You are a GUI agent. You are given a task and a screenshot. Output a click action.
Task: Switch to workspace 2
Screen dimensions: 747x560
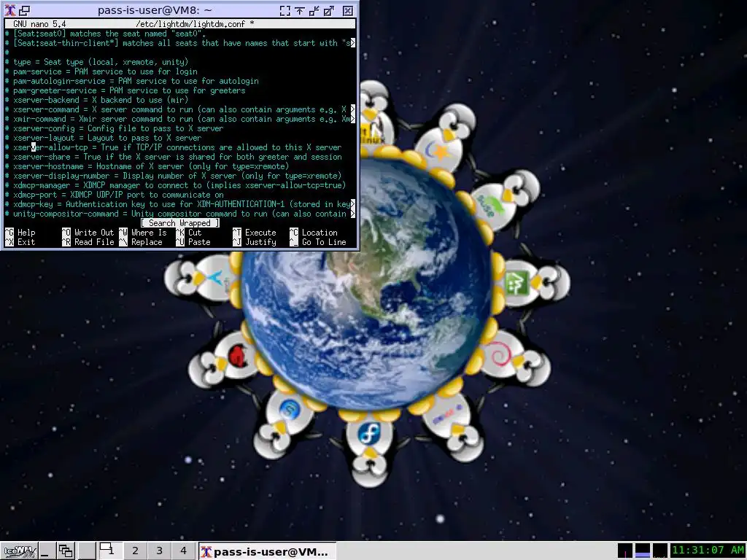[x=135, y=551]
